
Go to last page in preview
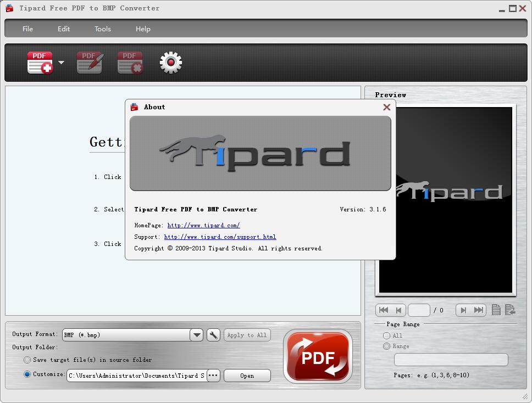pyautogui.click(x=479, y=310)
